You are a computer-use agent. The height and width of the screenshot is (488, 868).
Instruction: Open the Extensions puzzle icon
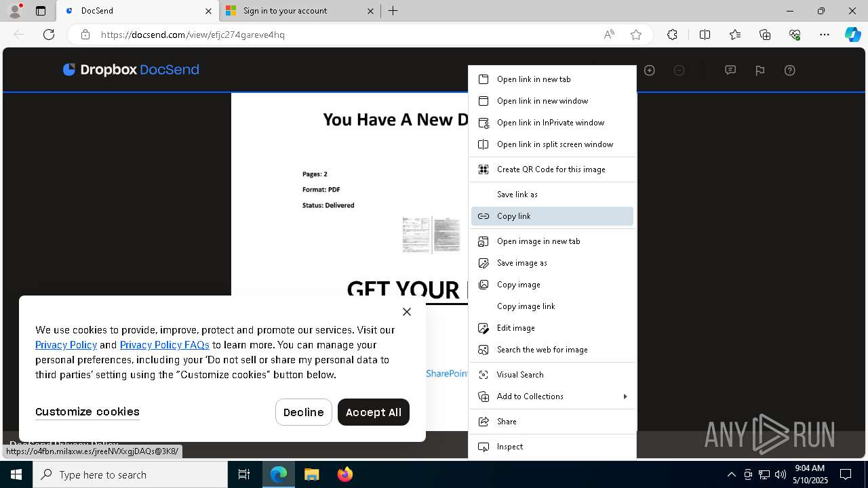[x=672, y=35]
